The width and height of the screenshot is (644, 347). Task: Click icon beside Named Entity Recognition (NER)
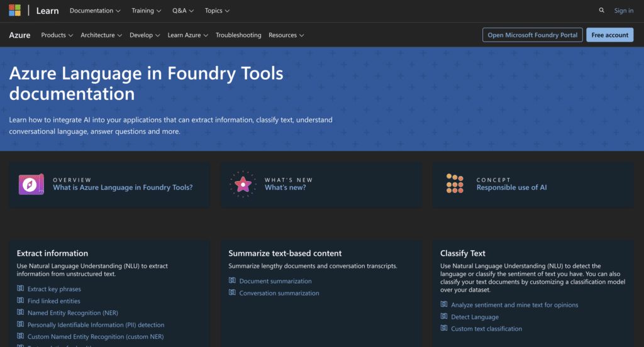click(x=20, y=312)
